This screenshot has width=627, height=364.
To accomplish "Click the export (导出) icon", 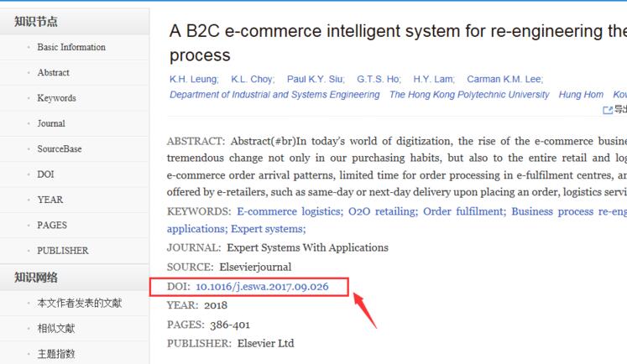I will (609, 110).
